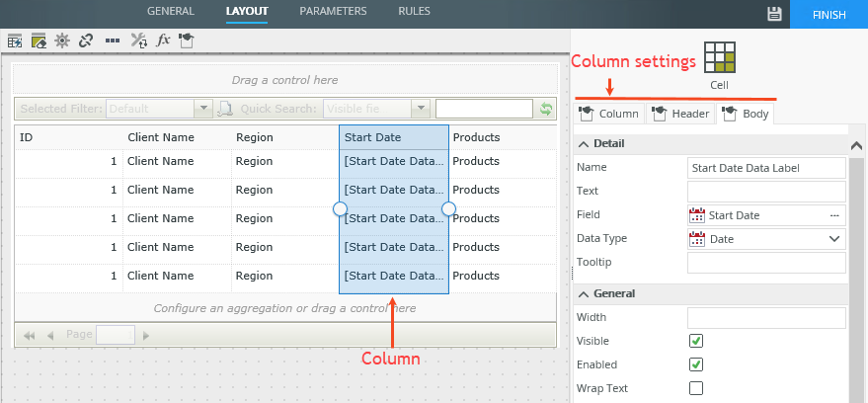Open Field ellipsis browse button
The height and width of the screenshot is (403, 868).
834,214
